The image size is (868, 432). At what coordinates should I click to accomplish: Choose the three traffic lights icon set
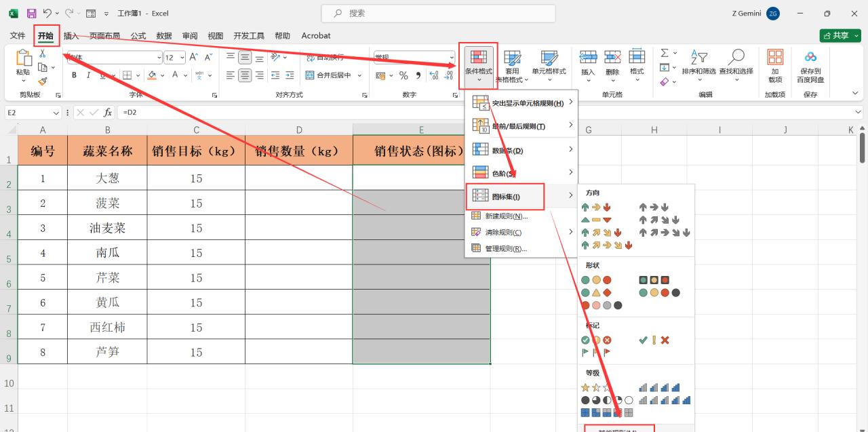pyautogui.click(x=597, y=279)
